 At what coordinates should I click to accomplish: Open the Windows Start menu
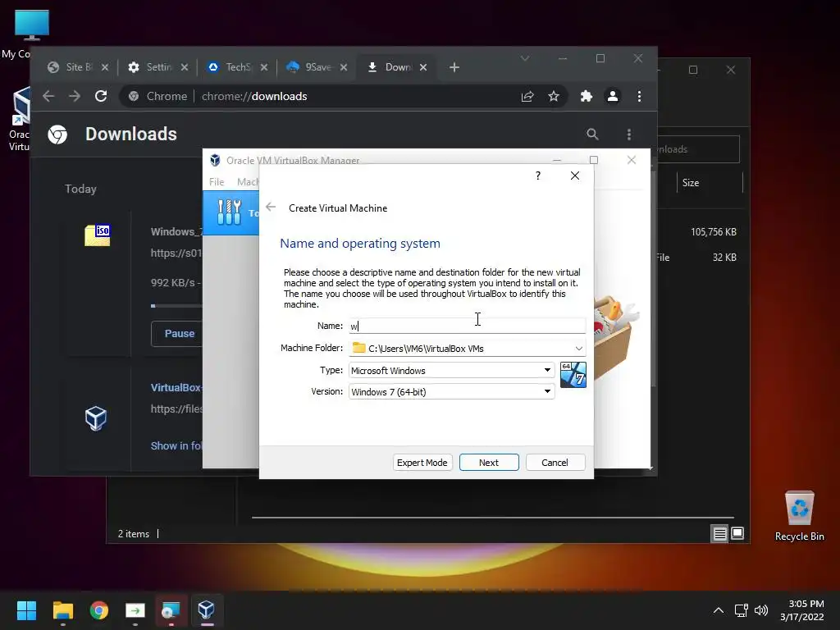[26, 610]
